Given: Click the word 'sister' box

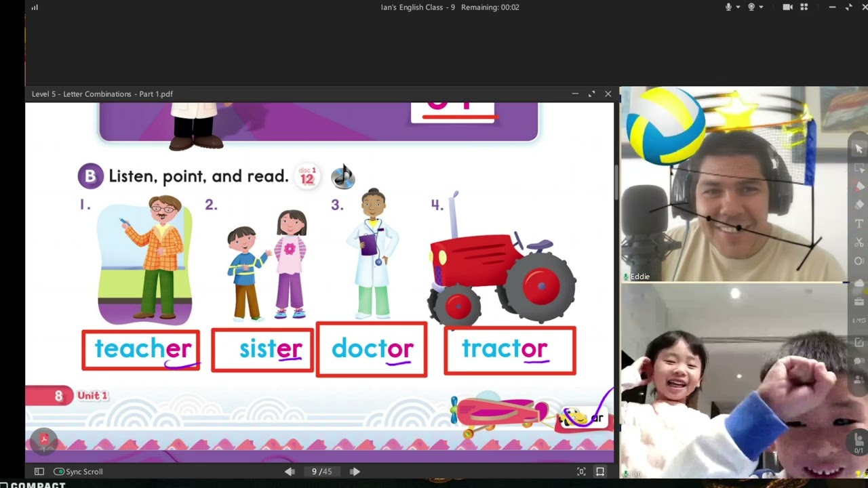Looking at the screenshot, I should pos(262,350).
